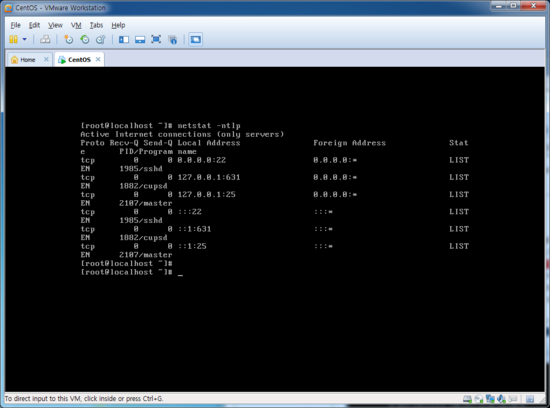550x408 pixels.
Task: Click the 'netstat -ntlp' command text
Action: (x=209, y=126)
